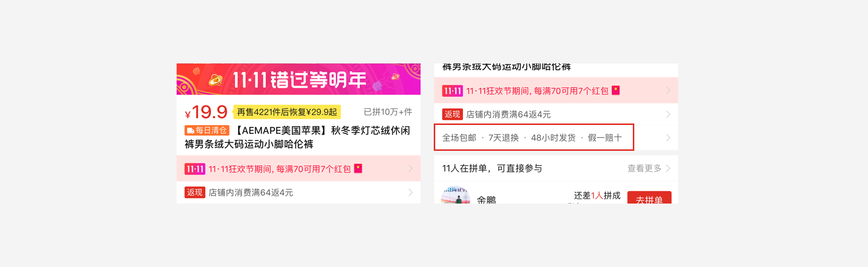Select the 7天退换 service label
The height and width of the screenshot is (267, 868).
point(504,138)
